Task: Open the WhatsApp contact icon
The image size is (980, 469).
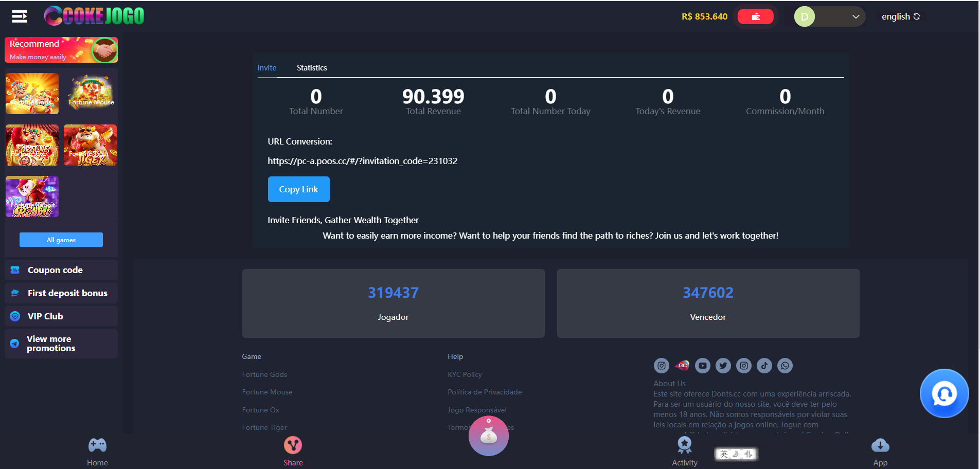Action: pyautogui.click(x=785, y=366)
